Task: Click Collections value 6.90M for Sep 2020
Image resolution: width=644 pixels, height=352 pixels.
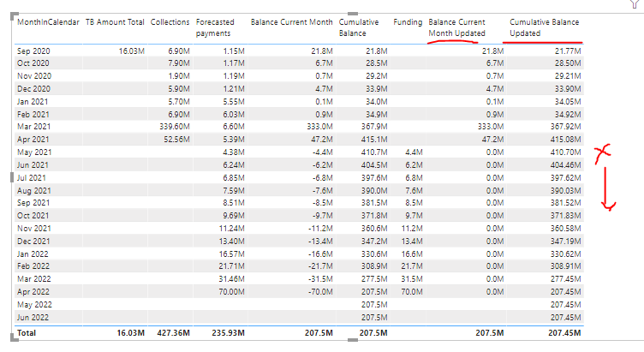Action: (179, 51)
